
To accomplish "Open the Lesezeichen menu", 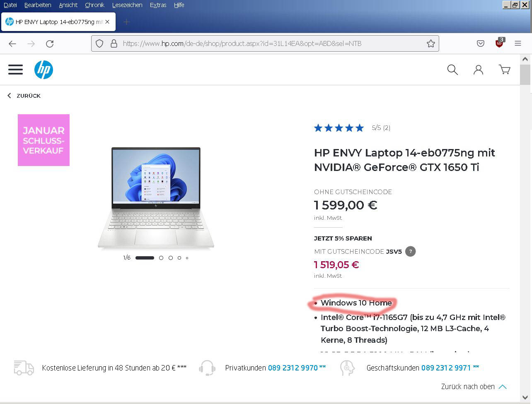I will [x=127, y=5].
